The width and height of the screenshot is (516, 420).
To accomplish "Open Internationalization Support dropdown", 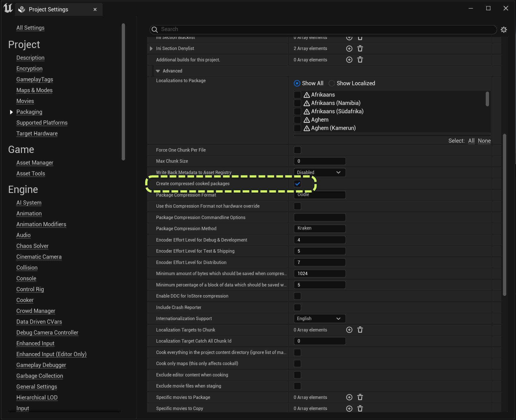I will click(x=319, y=318).
